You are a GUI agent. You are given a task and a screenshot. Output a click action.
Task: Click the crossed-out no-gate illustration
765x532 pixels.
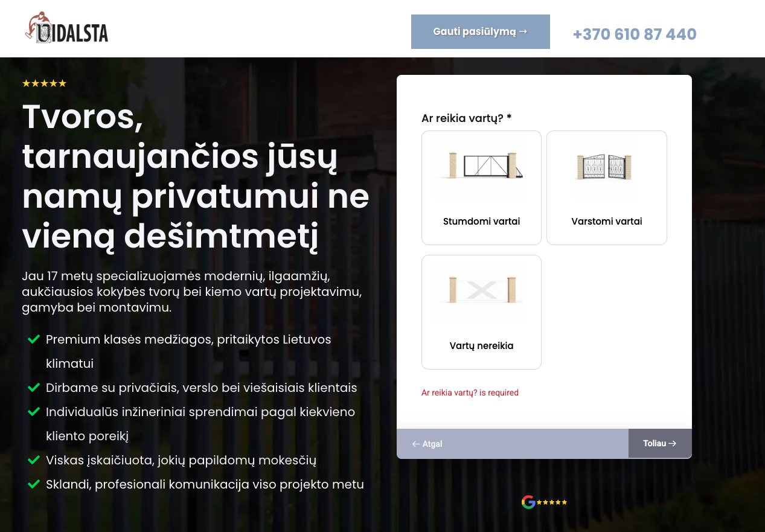click(x=481, y=291)
